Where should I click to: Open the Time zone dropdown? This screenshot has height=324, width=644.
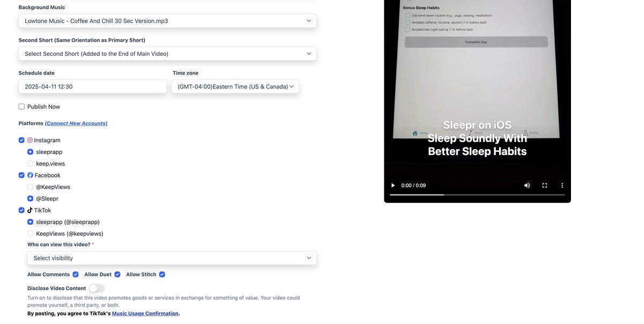click(235, 86)
